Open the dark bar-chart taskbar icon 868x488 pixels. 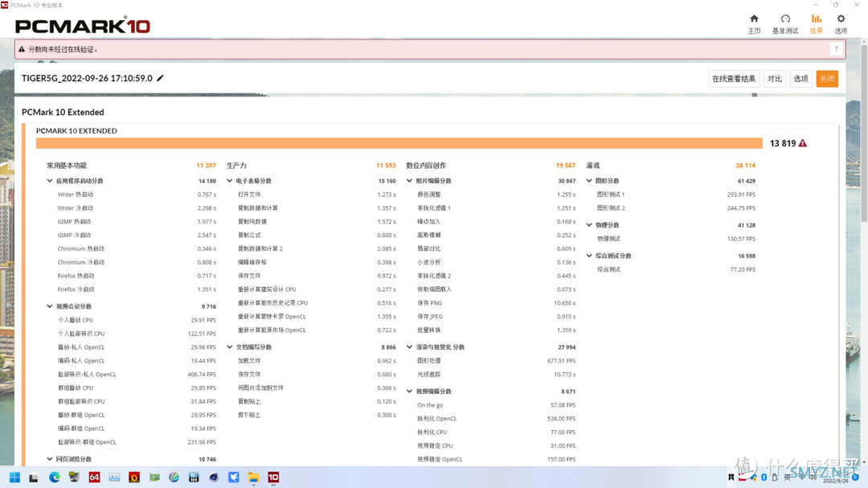click(x=194, y=478)
